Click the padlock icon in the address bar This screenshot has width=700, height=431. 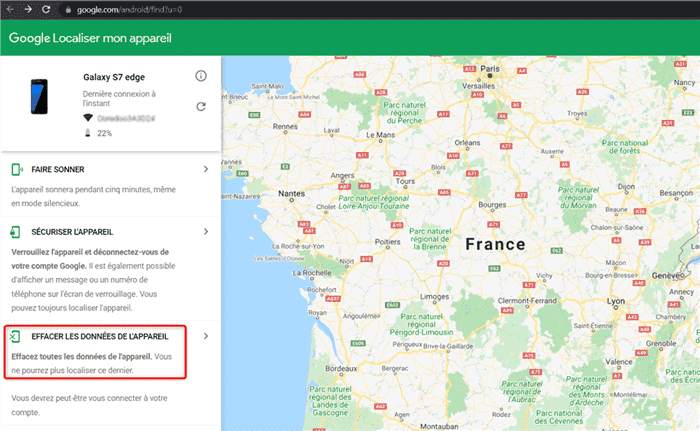[x=68, y=10]
